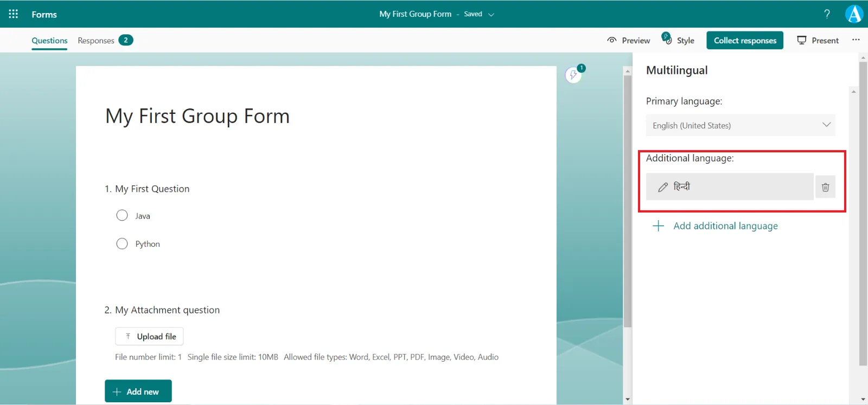Open the help question mark icon
868x405 pixels.
click(x=827, y=14)
